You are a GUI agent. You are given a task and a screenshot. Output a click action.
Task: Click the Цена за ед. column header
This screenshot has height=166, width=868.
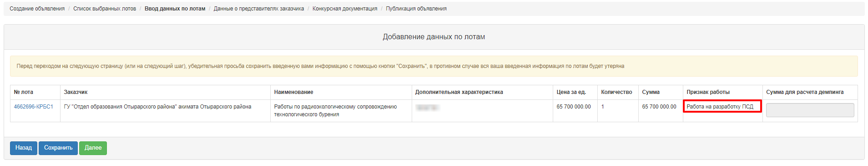[x=571, y=92]
